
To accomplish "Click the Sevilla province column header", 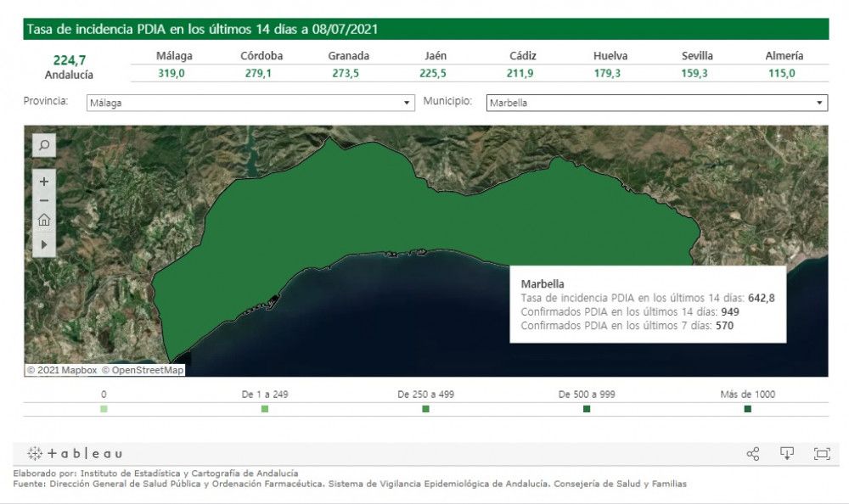I will tap(697, 56).
